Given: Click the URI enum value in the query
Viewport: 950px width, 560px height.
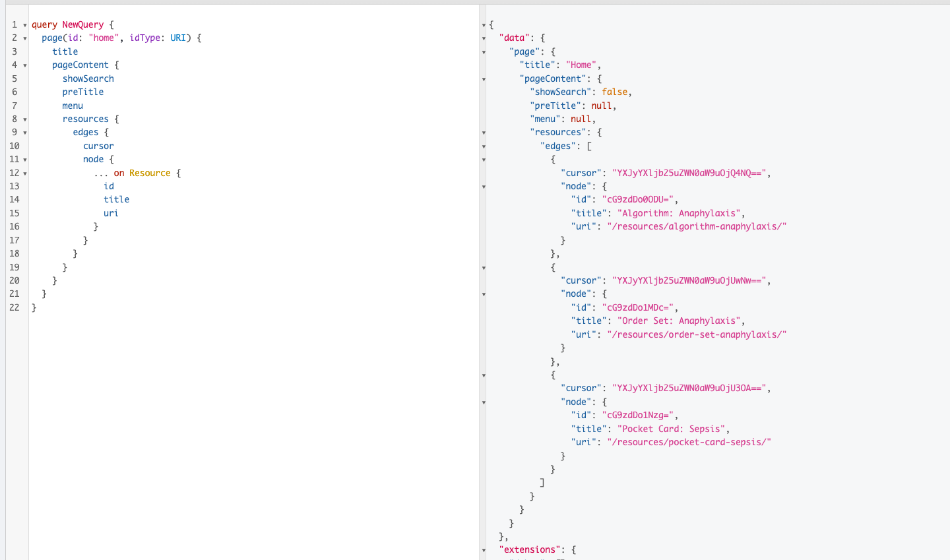Looking at the screenshot, I should (x=178, y=38).
